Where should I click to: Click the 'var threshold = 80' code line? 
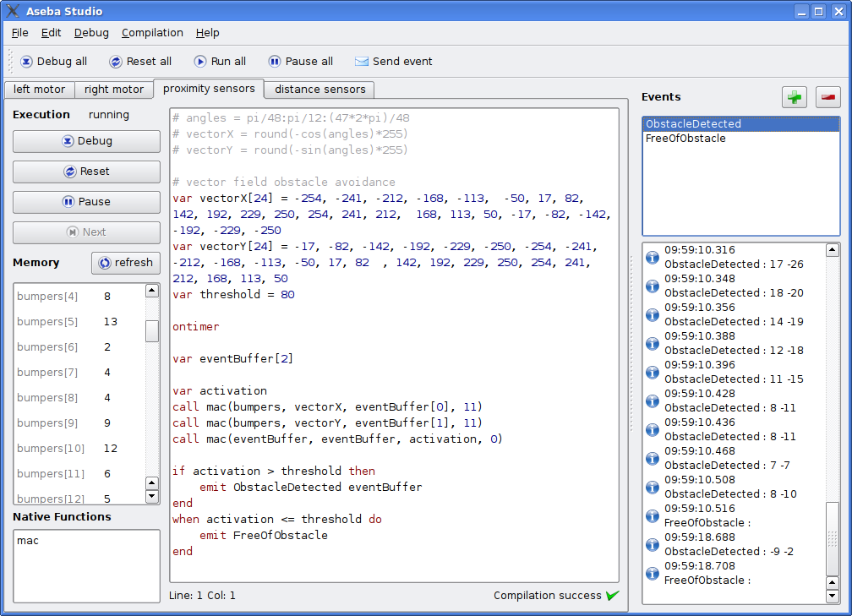[x=233, y=294]
